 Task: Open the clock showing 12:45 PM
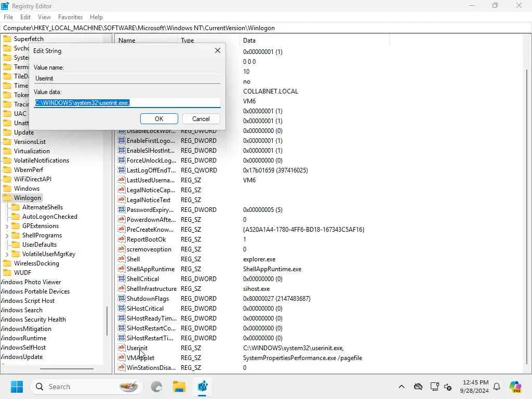474,387
